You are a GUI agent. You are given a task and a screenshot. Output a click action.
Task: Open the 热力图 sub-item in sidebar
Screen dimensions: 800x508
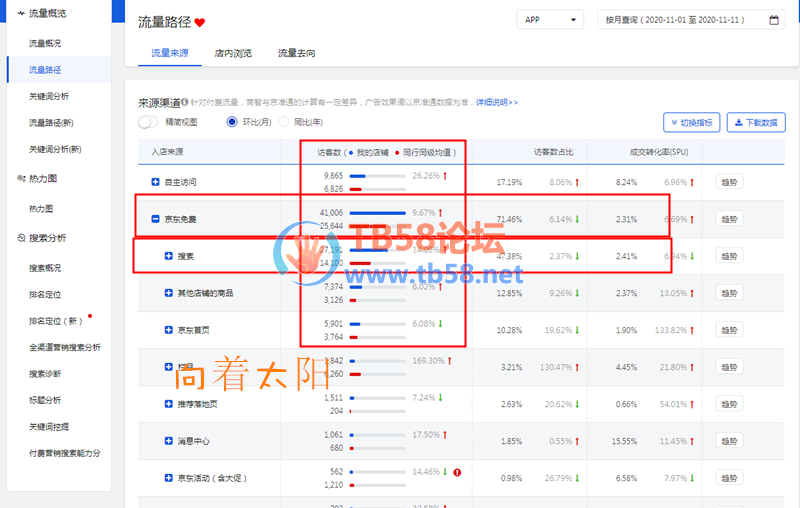click(41, 209)
